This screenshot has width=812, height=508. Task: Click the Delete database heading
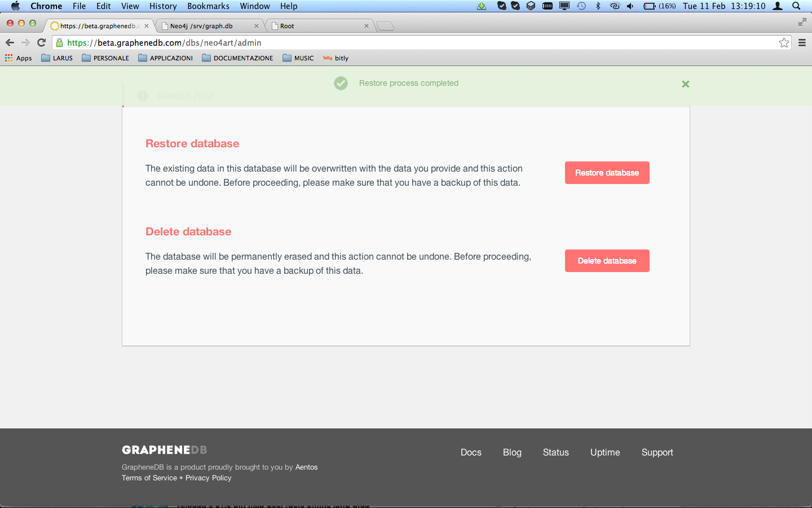click(188, 231)
